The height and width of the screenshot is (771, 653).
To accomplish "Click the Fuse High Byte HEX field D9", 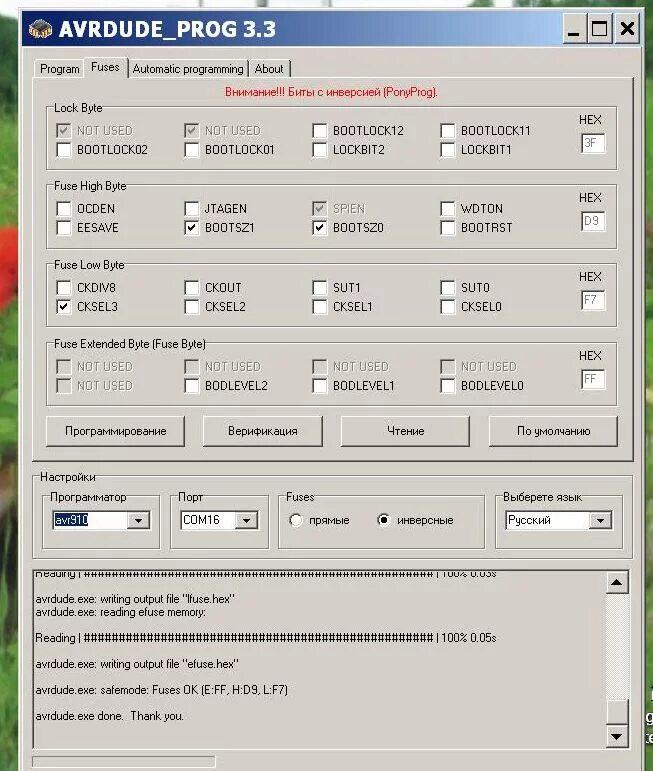I will (593, 221).
